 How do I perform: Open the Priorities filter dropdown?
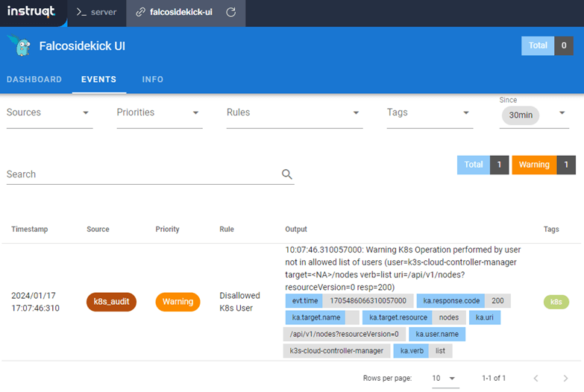point(159,113)
